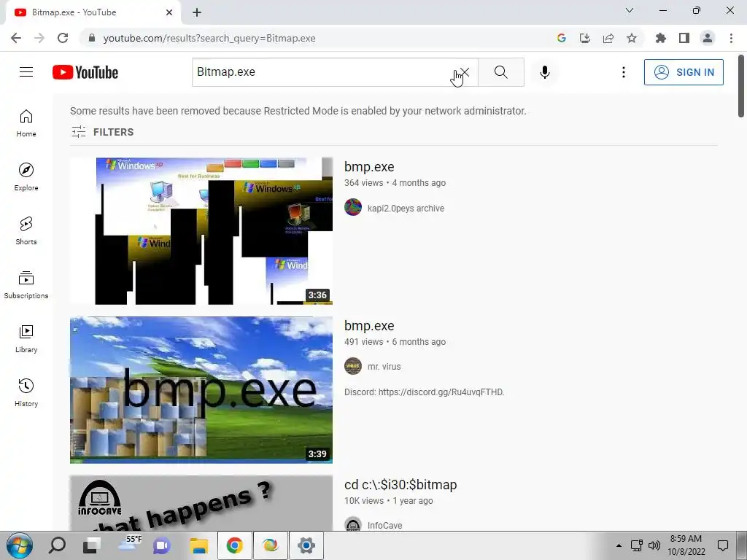Share this page via the share icon
This screenshot has width=747, height=560.
(608, 38)
